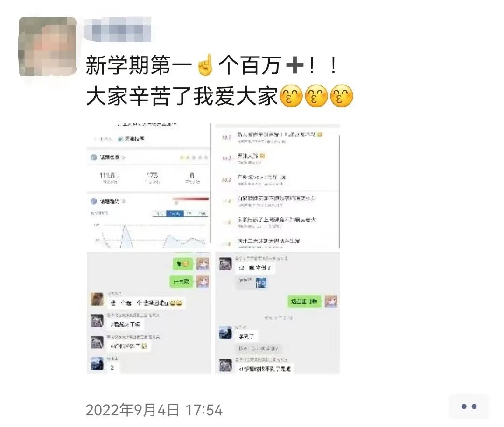This screenshot has height=427, width=504.
Task: Click the red gradient bar above the chart
Action: [x=190, y=199]
